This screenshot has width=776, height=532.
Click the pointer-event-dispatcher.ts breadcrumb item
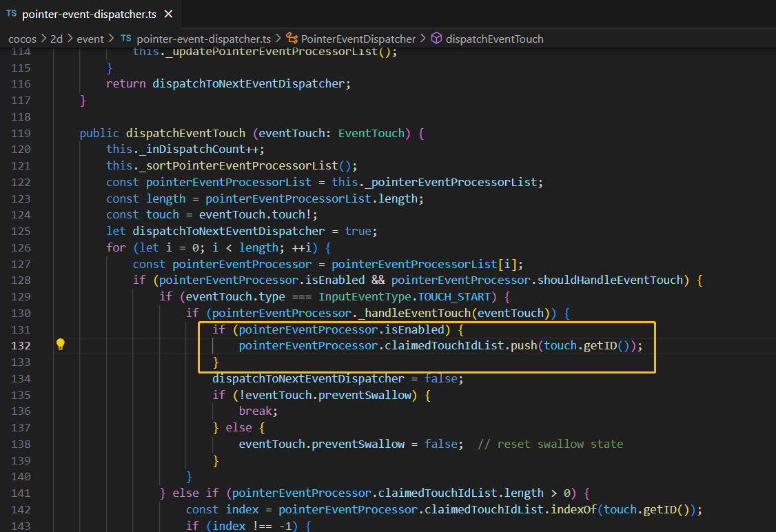pos(203,39)
